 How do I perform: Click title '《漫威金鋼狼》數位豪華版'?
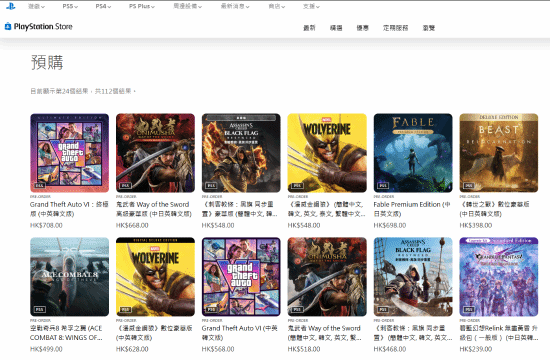pyautogui.click(x=154, y=333)
